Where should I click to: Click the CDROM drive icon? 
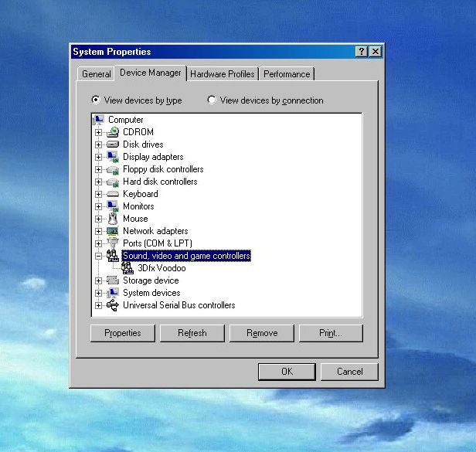pyautogui.click(x=113, y=132)
